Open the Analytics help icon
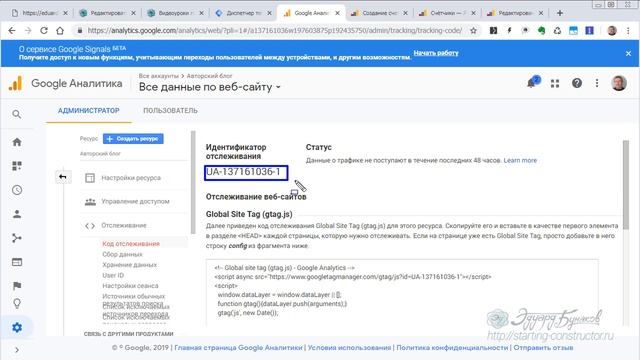This screenshot has height=360, width=640. (x=577, y=83)
